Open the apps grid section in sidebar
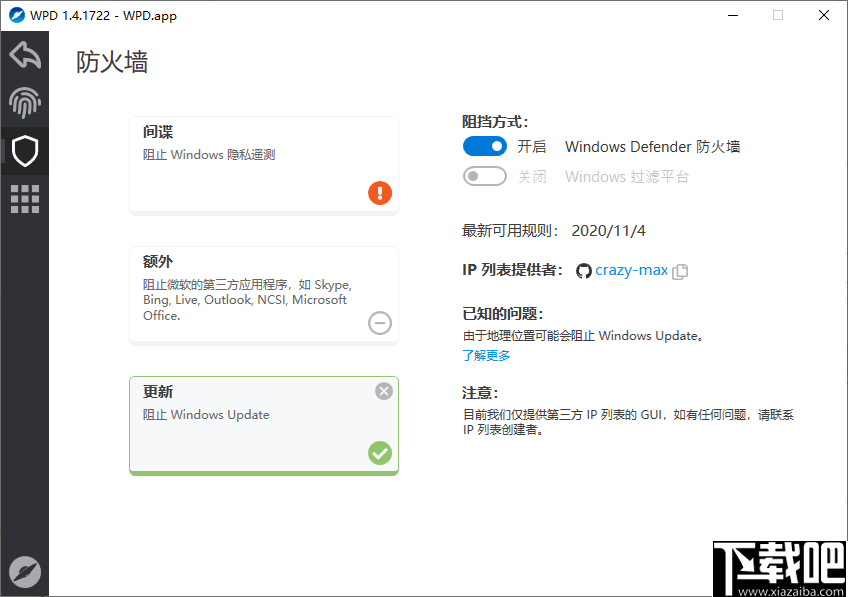The width and height of the screenshot is (848, 597). pos(24,199)
